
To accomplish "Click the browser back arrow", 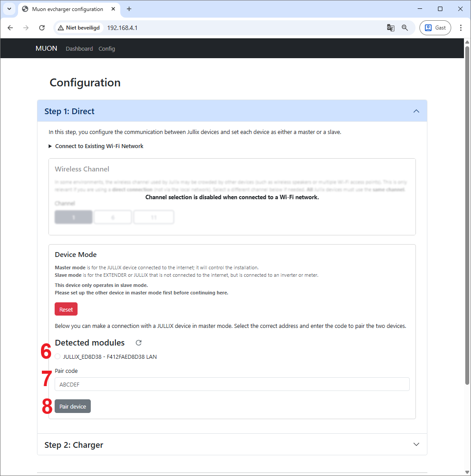I will coord(11,28).
